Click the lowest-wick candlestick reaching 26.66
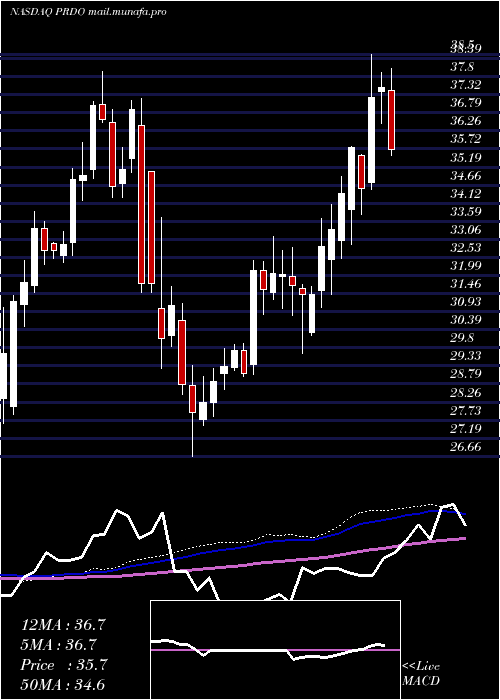This screenshot has width=500, height=700. (x=192, y=399)
